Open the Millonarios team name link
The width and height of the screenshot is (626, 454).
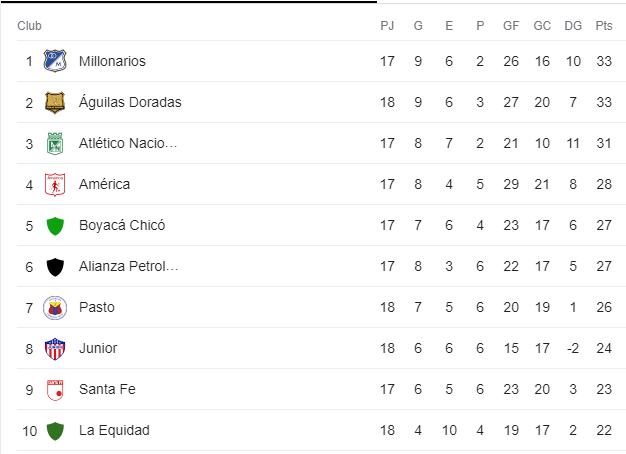coord(112,61)
